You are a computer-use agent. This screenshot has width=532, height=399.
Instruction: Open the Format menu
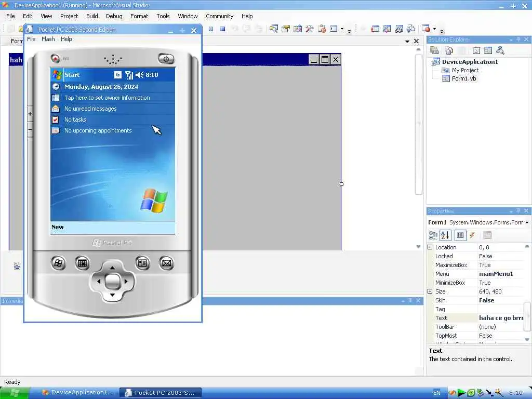pyautogui.click(x=139, y=16)
